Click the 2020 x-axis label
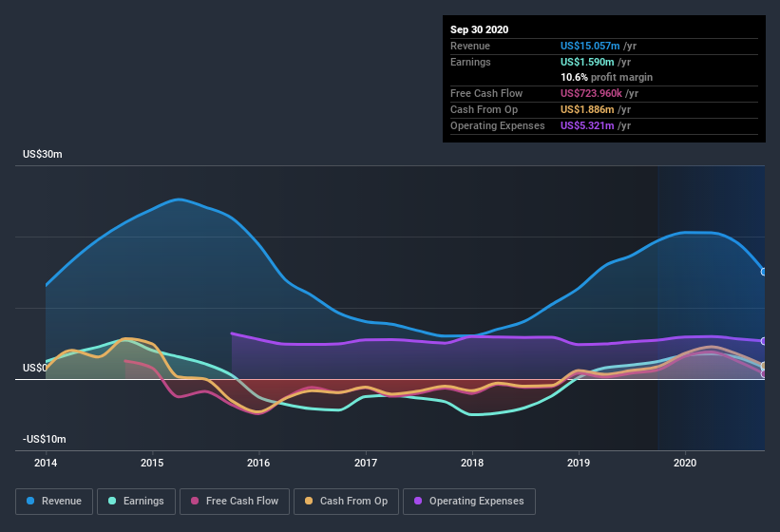The height and width of the screenshot is (532, 780). [685, 463]
